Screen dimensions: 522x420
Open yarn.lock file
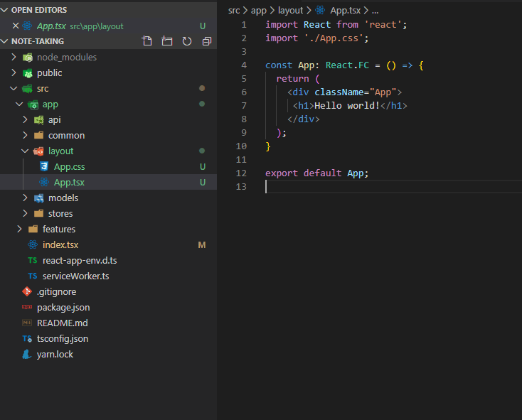pos(108,354)
